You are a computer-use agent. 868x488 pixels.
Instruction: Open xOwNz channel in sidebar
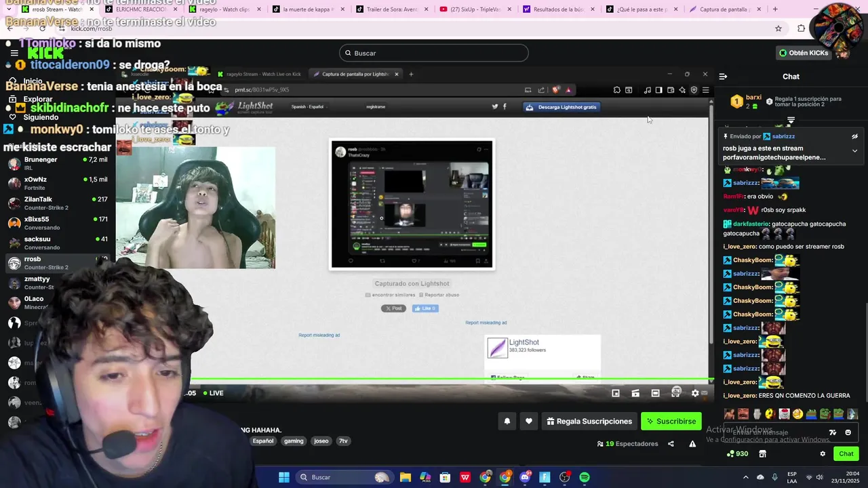click(58, 183)
